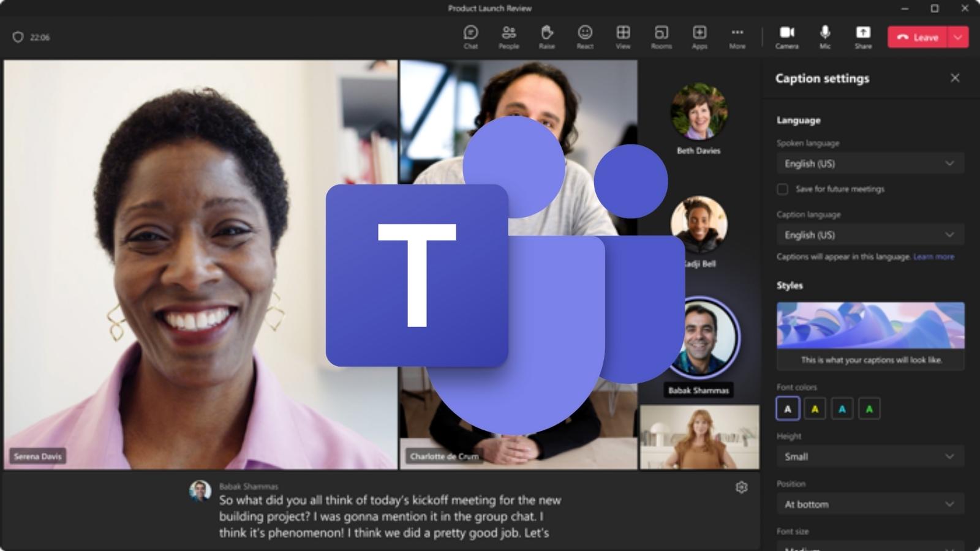980x551 pixels.
Task: Select the yellow font color
Action: pyautogui.click(x=815, y=409)
